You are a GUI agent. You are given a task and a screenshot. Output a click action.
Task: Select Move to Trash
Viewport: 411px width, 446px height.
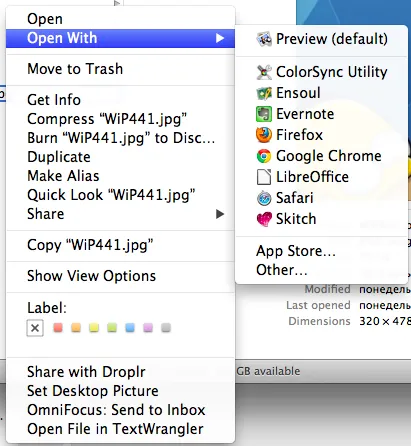(120, 69)
